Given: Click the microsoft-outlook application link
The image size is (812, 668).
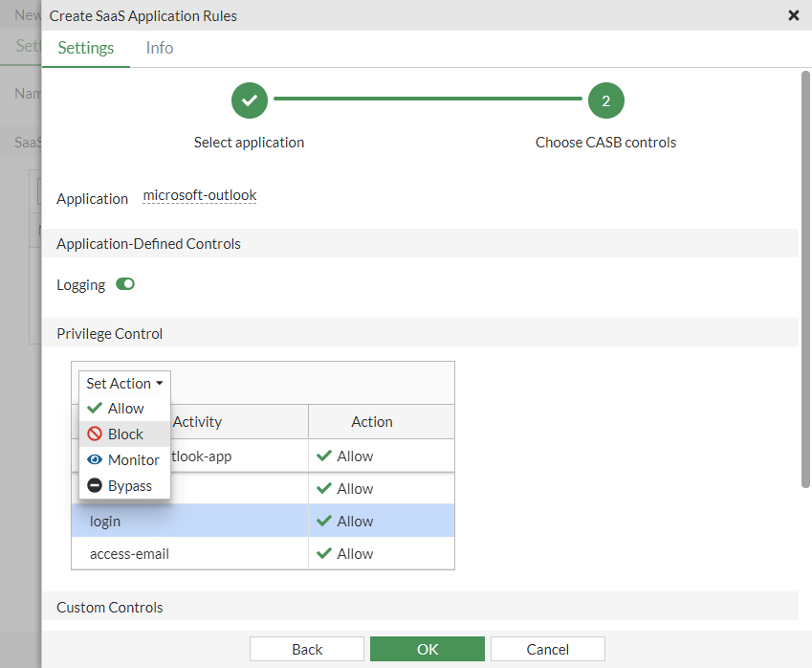Looking at the screenshot, I should coord(200,195).
